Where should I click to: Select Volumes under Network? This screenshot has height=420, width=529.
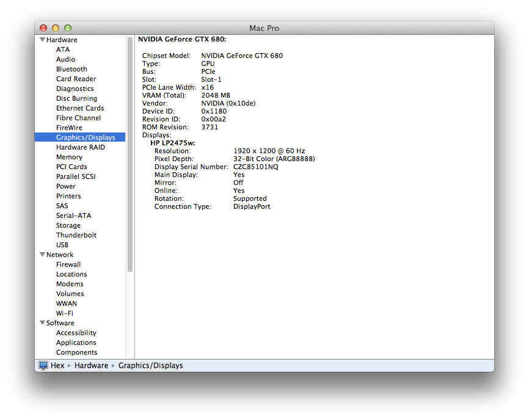[x=70, y=294]
